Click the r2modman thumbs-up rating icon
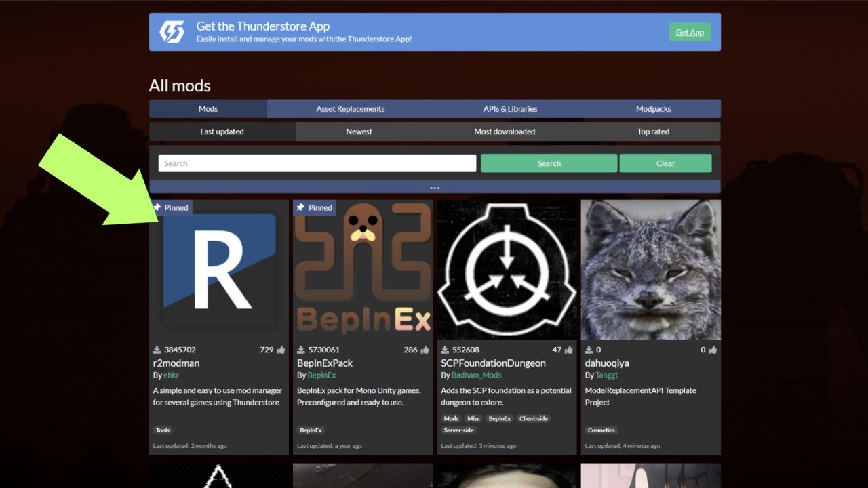The height and width of the screenshot is (488, 868). [x=281, y=350]
